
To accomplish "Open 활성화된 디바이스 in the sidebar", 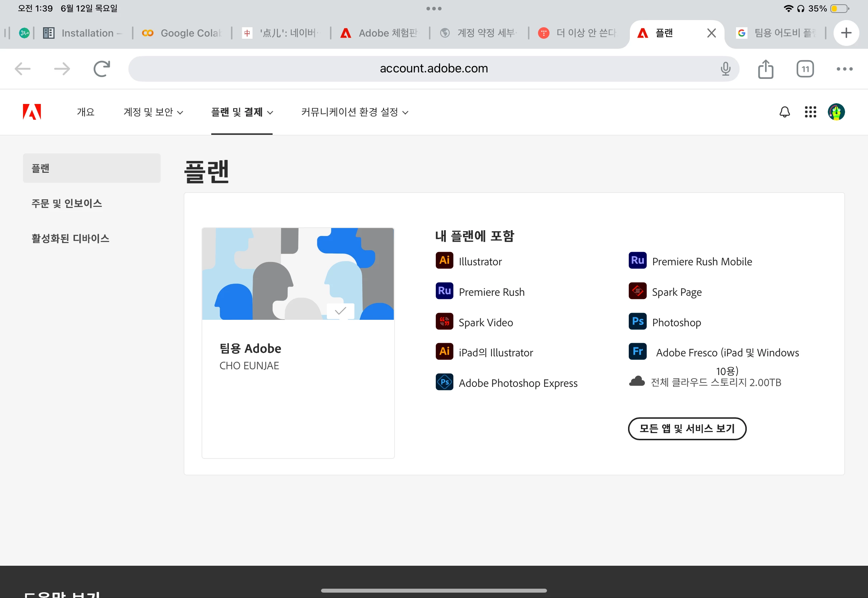I will 70,239.
